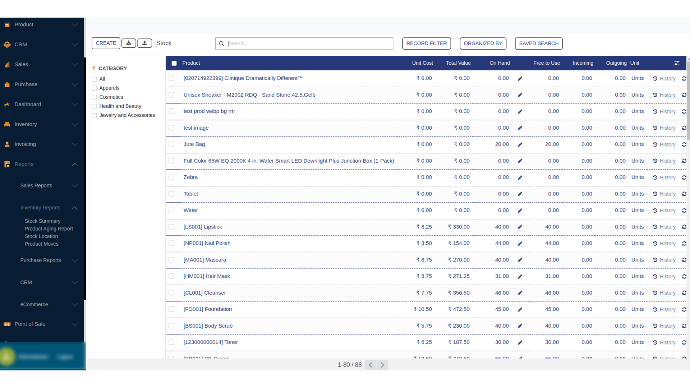Click the CRM icon in sidebar

pos(7,45)
